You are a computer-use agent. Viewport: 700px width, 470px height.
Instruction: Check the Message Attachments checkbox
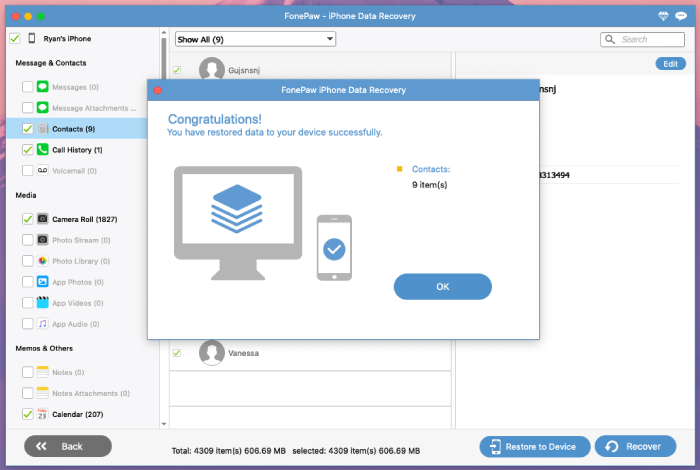(28, 108)
